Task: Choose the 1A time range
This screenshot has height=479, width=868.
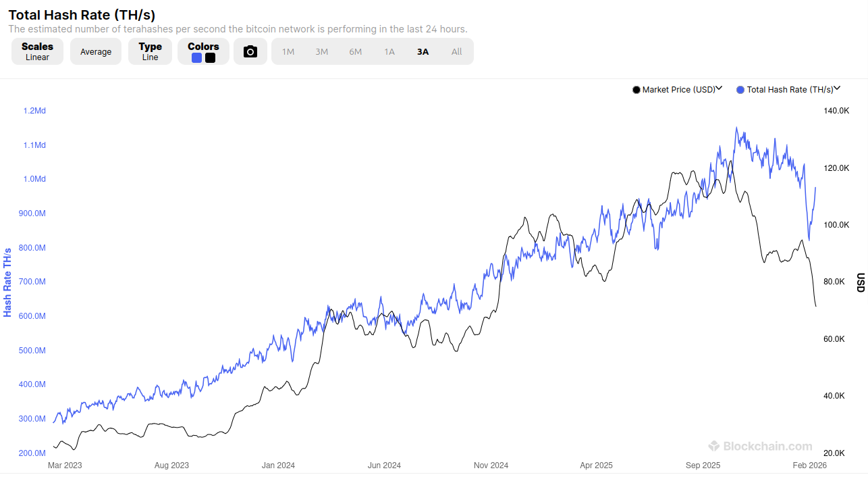Action: pos(389,52)
